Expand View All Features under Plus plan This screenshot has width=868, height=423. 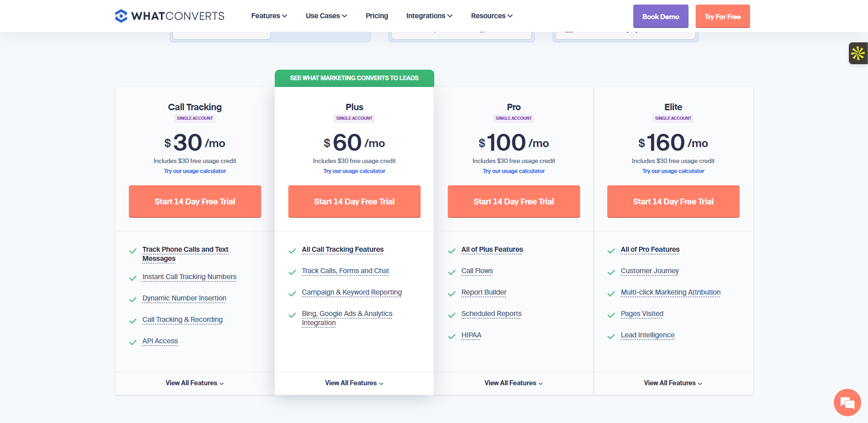354,383
